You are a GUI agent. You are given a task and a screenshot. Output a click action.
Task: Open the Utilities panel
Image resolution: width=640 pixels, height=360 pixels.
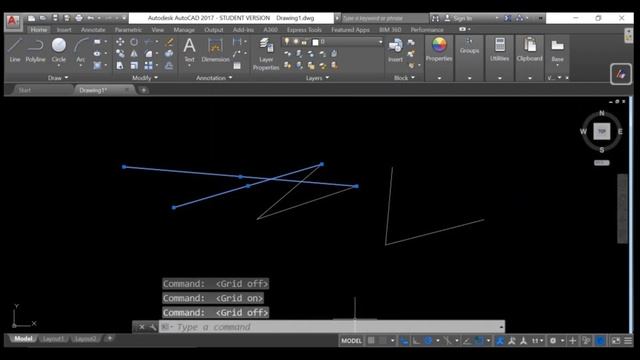tap(500, 49)
